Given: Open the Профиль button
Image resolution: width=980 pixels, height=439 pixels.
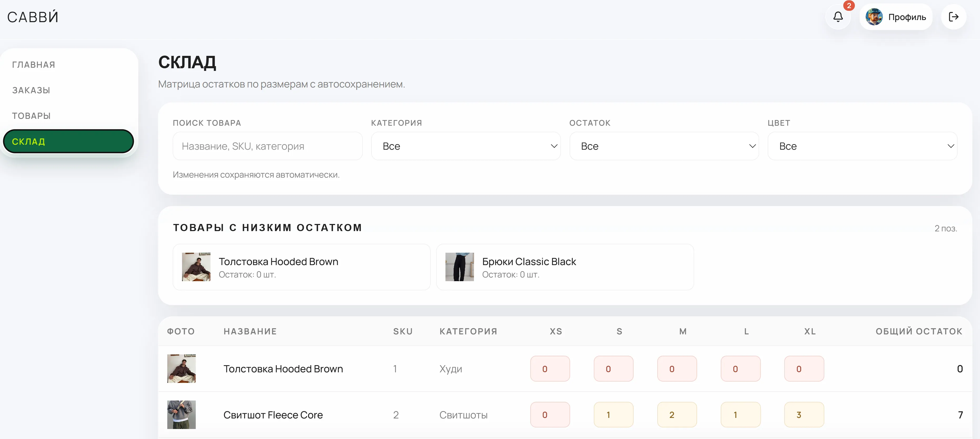Looking at the screenshot, I should pyautogui.click(x=895, y=17).
